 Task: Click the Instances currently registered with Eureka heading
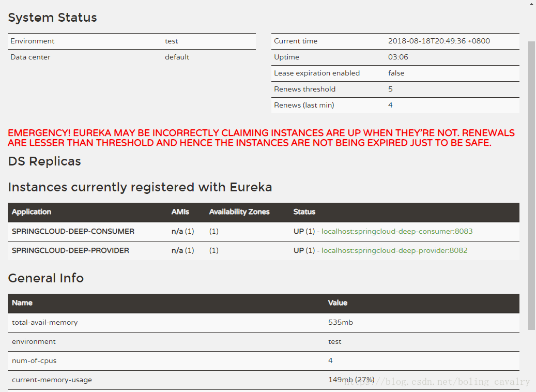[x=140, y=187]
